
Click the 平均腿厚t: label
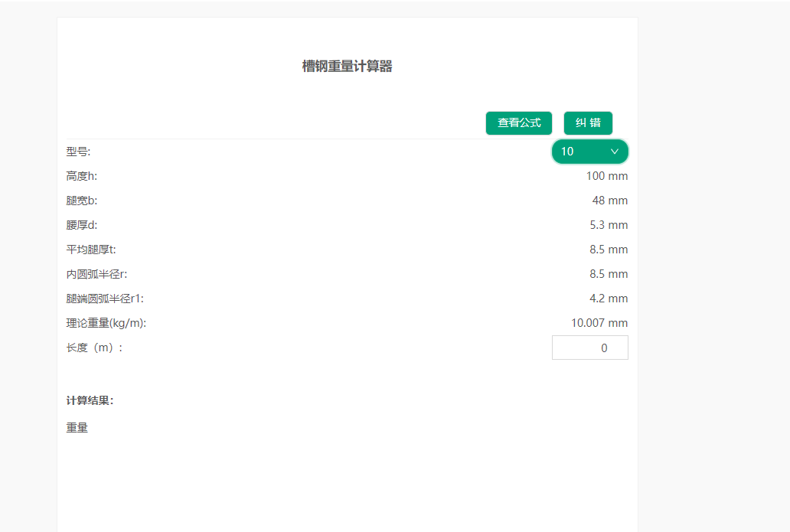(x=91, y=250)
